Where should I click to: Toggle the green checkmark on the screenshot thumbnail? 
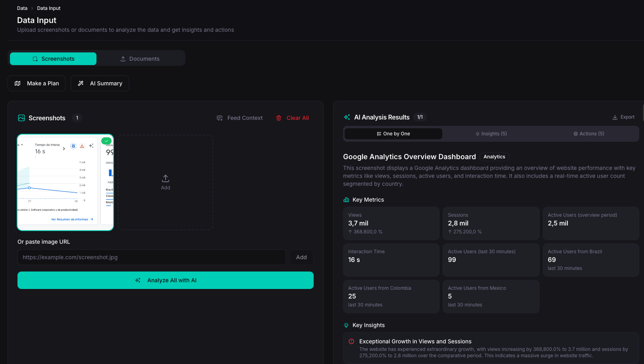(106, 141)
